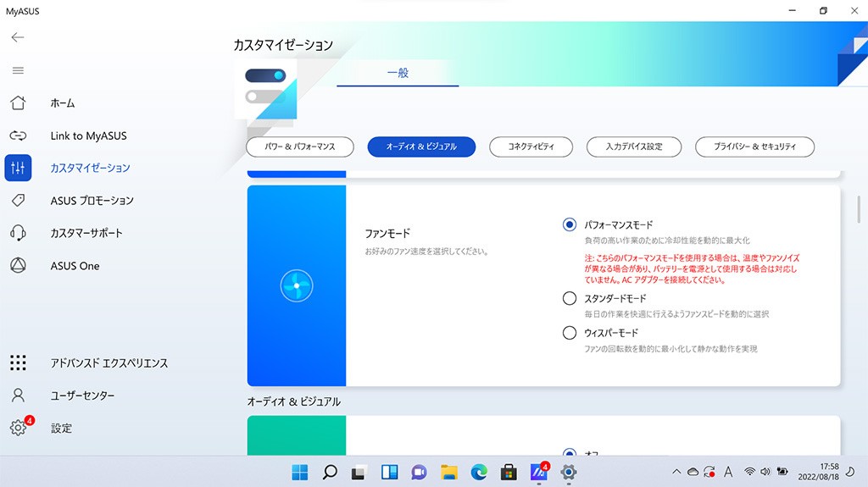868x487 pixels.
Task: Open Microsoft Store from the taskbar
Action: pos(509,472)
